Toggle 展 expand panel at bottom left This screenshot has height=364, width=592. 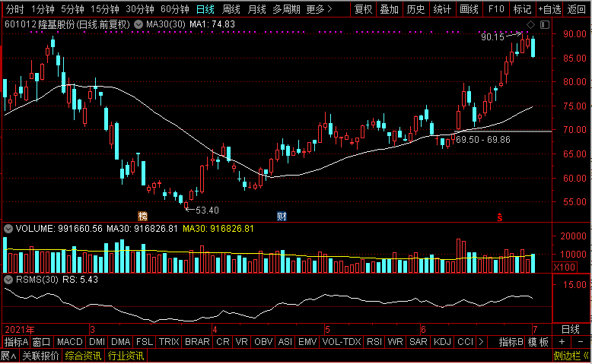(x=8, y=356)
